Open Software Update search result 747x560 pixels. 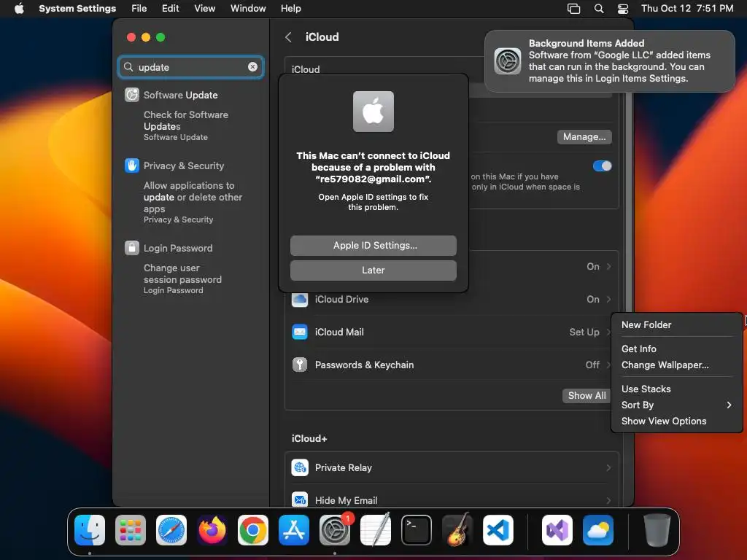tap(181, 95)
